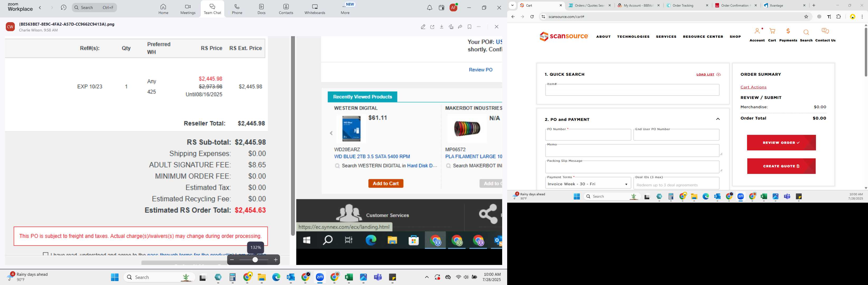Screen dimensions: 868x285
Task: Click the End User PO Number field
Action: (x=676, y=135)
